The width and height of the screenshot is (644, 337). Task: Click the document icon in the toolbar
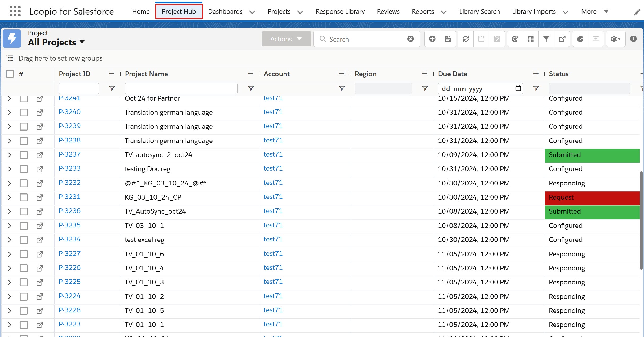(448, 39)
